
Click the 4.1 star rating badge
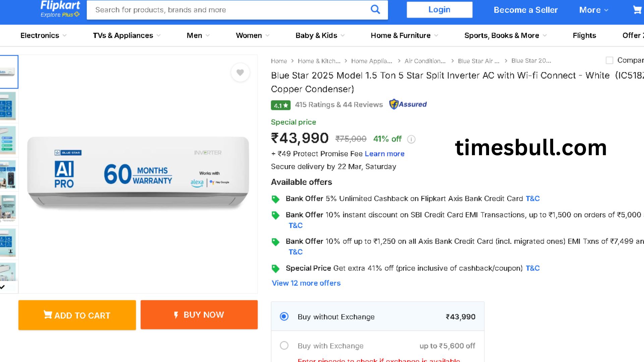[281, 105]
